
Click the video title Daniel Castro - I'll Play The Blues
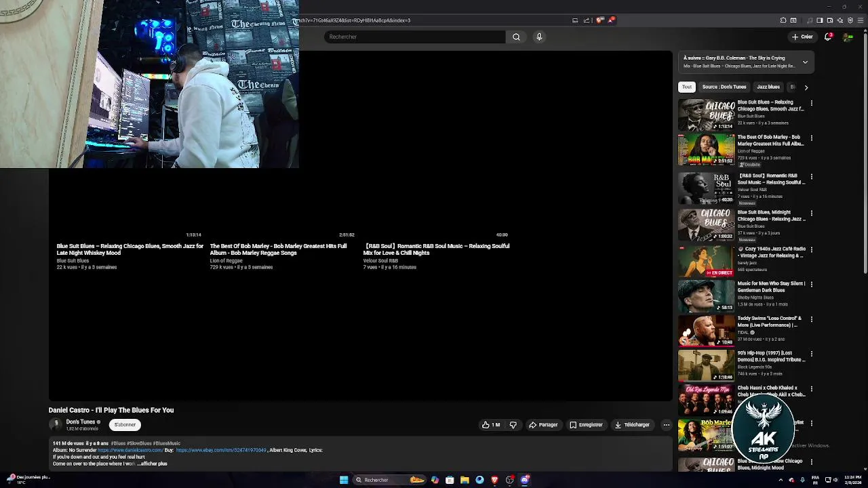pos(111,410)
